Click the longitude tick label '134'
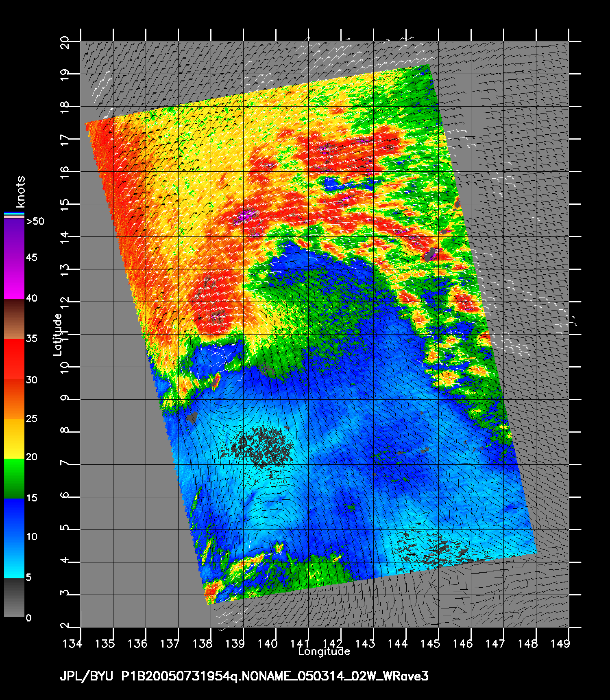The image size is (610, 700). pos(73,644)
